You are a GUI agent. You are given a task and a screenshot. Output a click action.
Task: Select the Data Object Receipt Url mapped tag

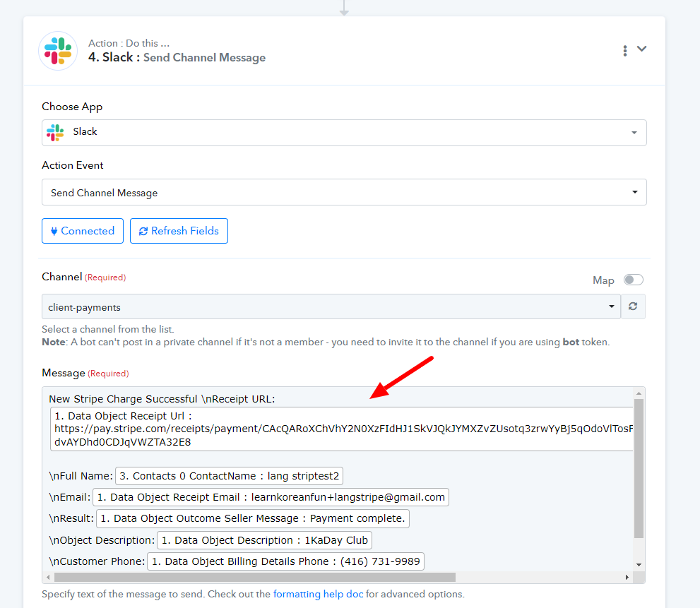(341, 429)
